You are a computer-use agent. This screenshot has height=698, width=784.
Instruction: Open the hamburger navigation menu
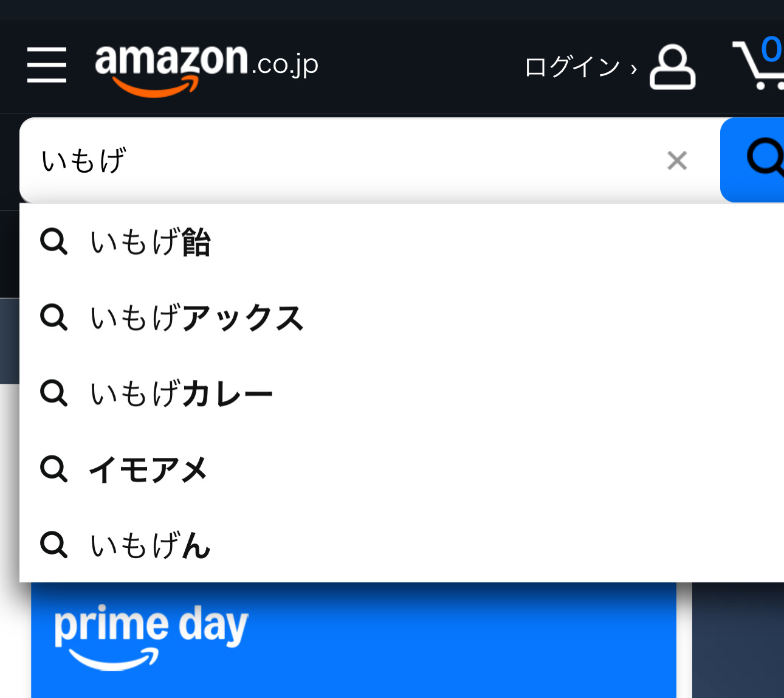(x=47, y=65)
